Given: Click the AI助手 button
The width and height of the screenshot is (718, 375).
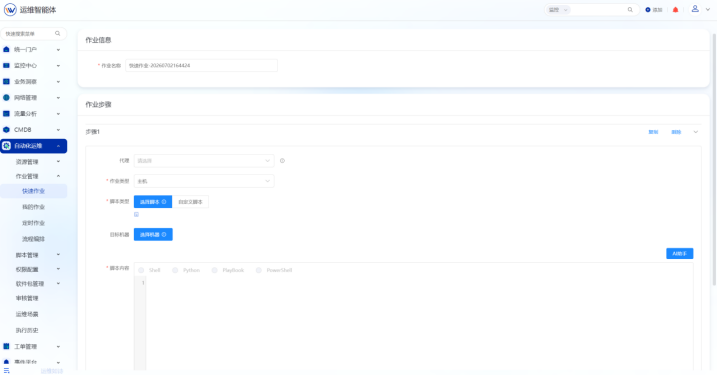Looking at the screenshot, I should point(680,253).
